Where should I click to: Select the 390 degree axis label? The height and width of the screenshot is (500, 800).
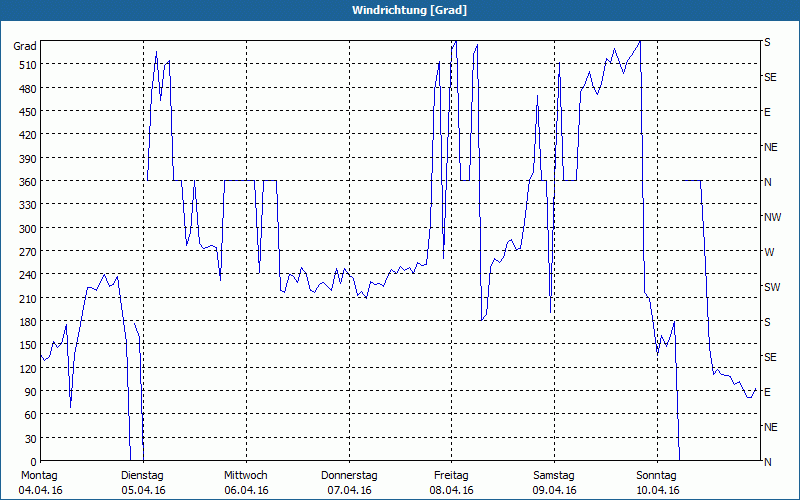point(28,159)
